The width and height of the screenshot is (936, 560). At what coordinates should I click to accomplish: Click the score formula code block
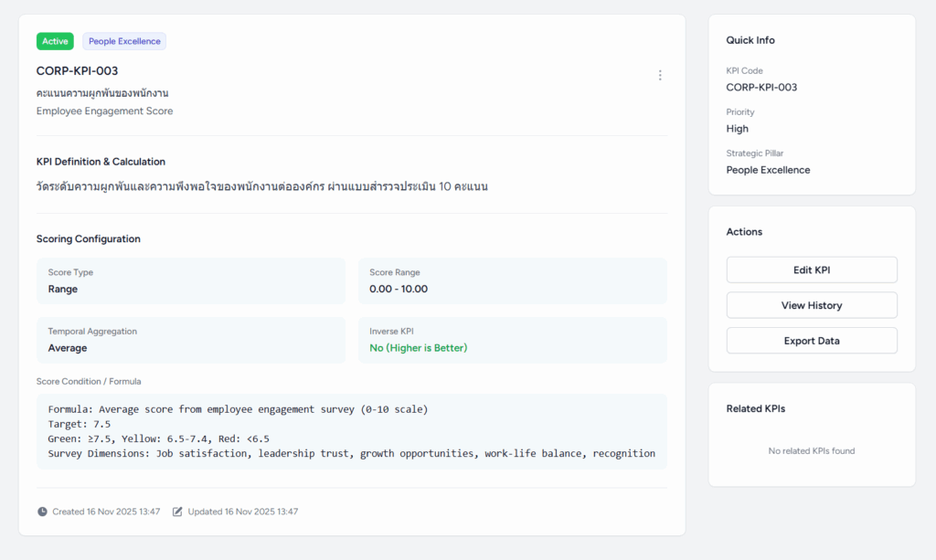pos(352,431)
